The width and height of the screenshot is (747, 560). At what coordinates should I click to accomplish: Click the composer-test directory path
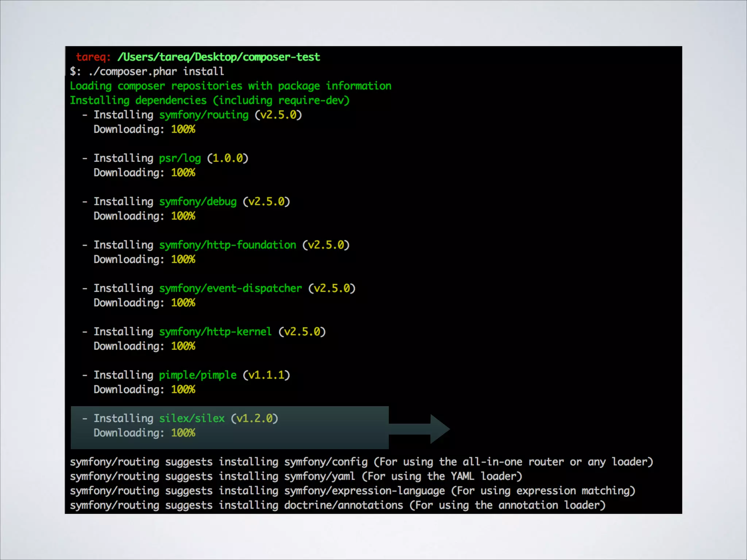(x=218, y=57)
